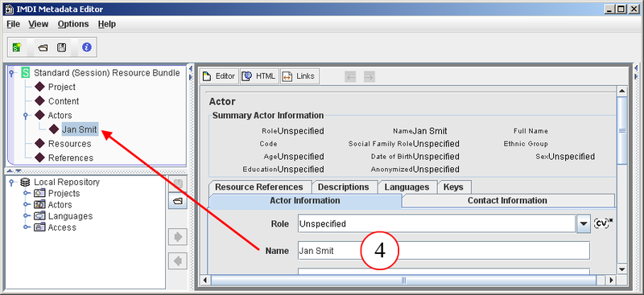This screenshot has height=295, width=644.
Task: Open the File menu
Action: tap(13, 24)
